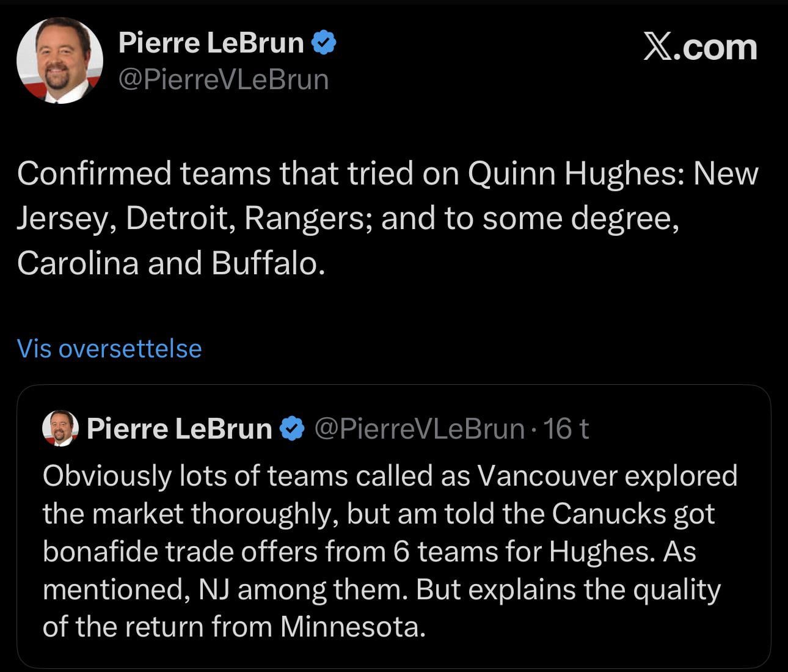
Task: Click the X.com logo watermark
Action: pyautogui.click(x=700, y=47)
